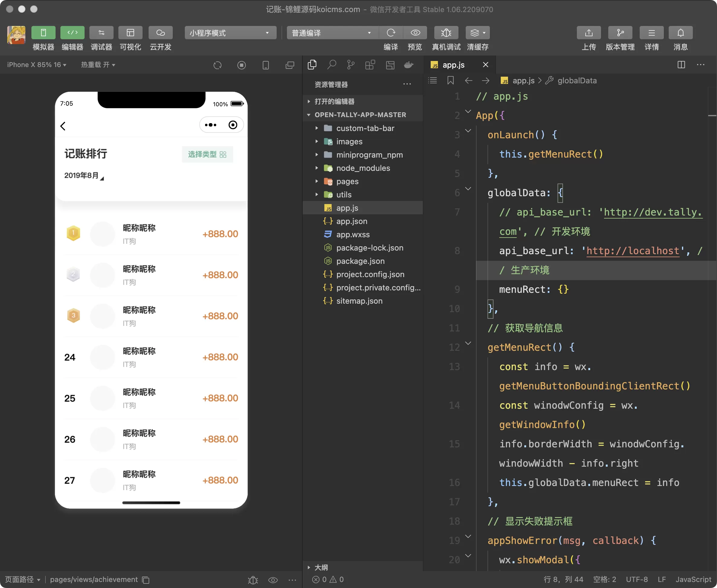Screen dimensions: 717x588
Task: Stop the simulator
Action: coord(242,65)
